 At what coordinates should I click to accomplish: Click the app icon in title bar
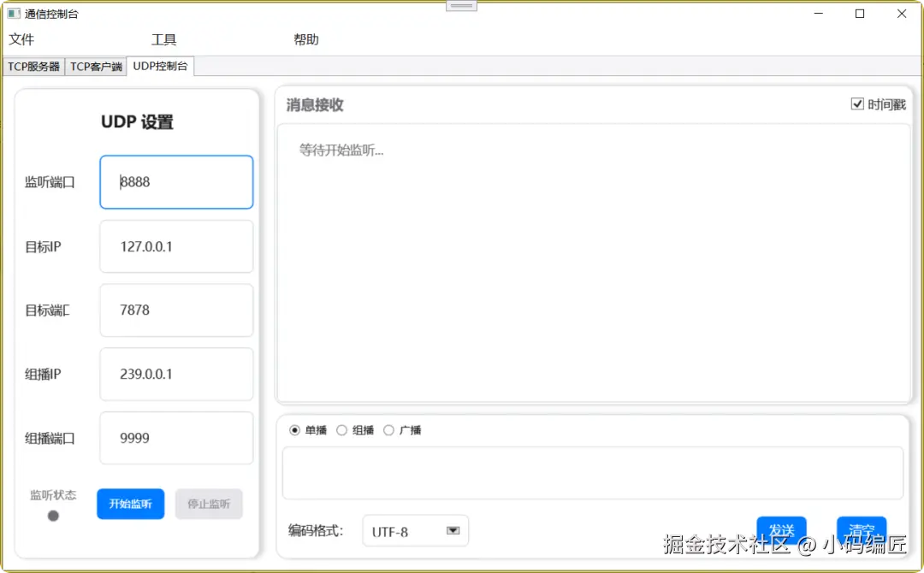click(x=14, y=14)
